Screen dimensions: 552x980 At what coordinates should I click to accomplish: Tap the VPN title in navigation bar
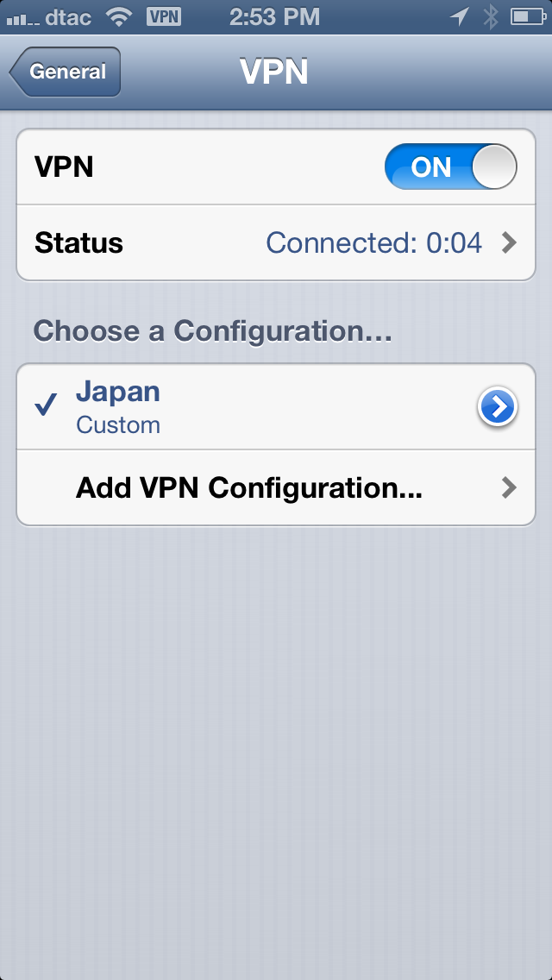tap(273, 72)
